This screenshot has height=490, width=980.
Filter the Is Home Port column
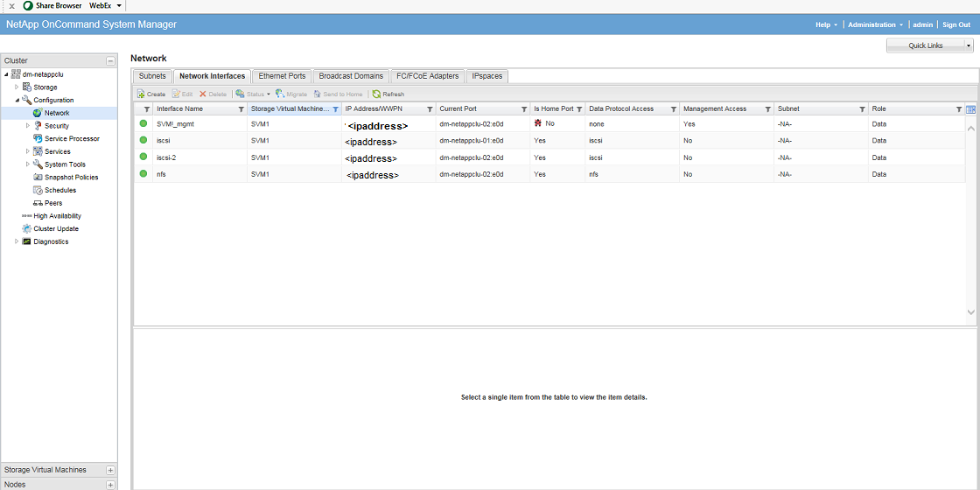coord(578,108)
